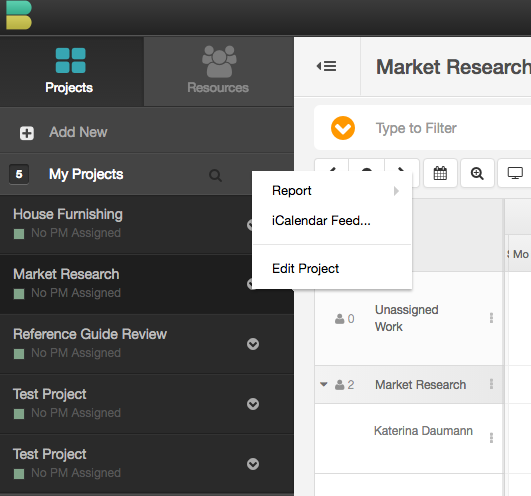Click the zoom-in magnifier toolbar icon
The height and width of the screenshot is (496, 531).
477,173
